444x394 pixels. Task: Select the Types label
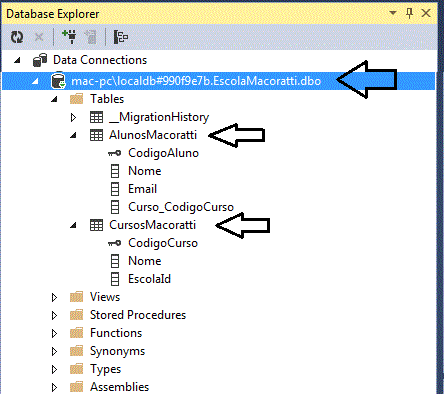pos(106,369)
